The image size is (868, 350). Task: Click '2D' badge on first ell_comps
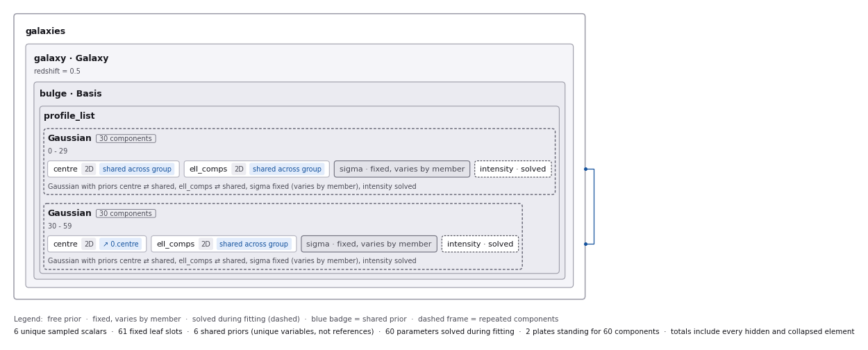coord(239,169)
